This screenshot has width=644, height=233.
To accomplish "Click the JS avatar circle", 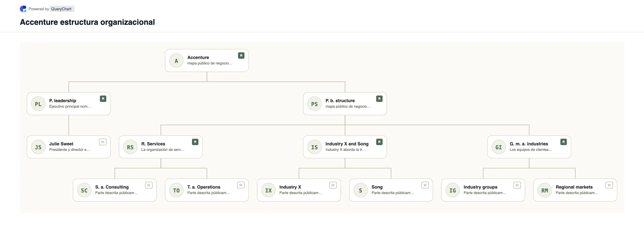I will (x=38, y=147).
